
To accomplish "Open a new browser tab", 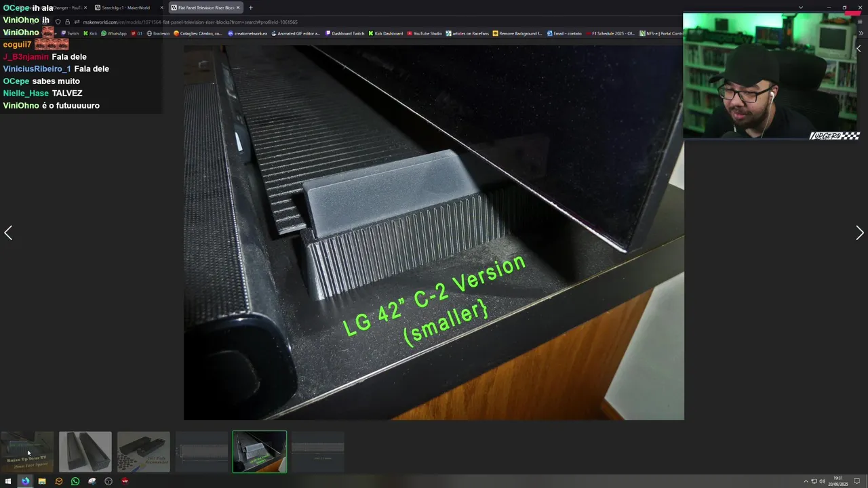I will point(251,7).
